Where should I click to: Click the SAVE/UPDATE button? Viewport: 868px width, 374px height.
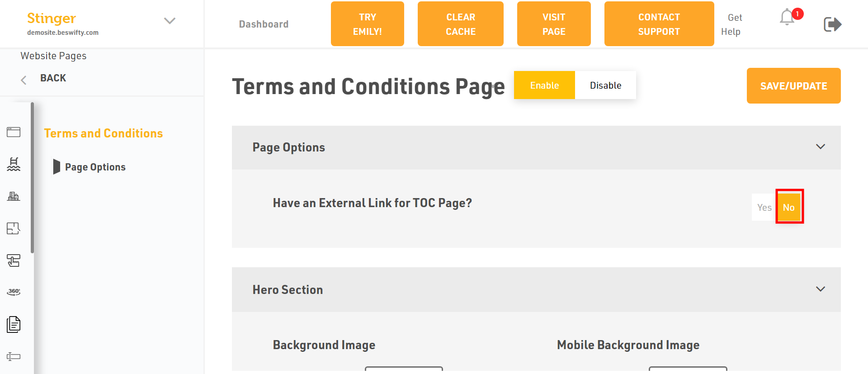click(793, 86)
